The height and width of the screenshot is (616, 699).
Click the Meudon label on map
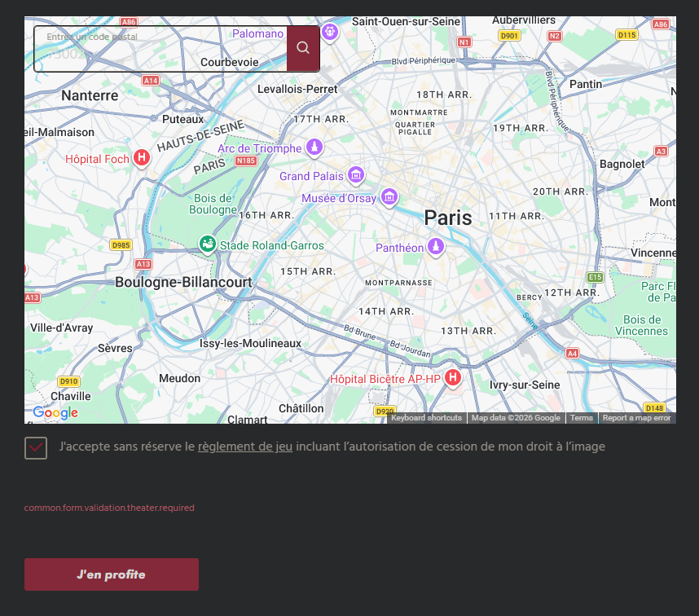pos(180,378)
